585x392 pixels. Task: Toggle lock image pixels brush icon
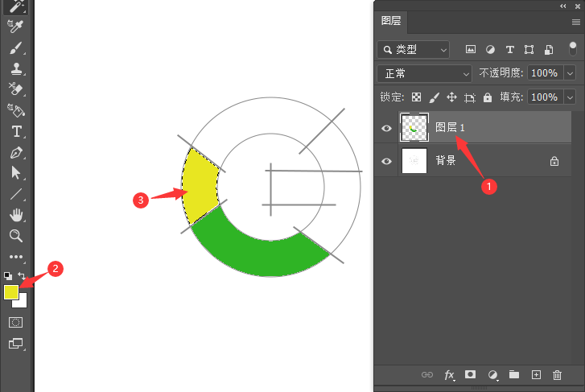tap(435, 97)
